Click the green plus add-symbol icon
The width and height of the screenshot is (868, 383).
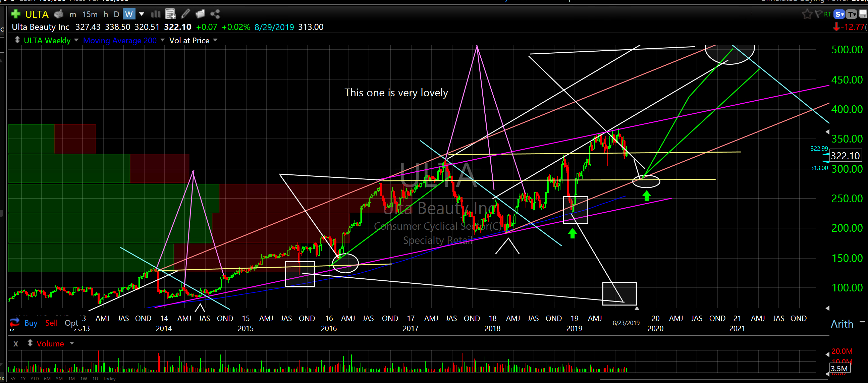(15, 14)
